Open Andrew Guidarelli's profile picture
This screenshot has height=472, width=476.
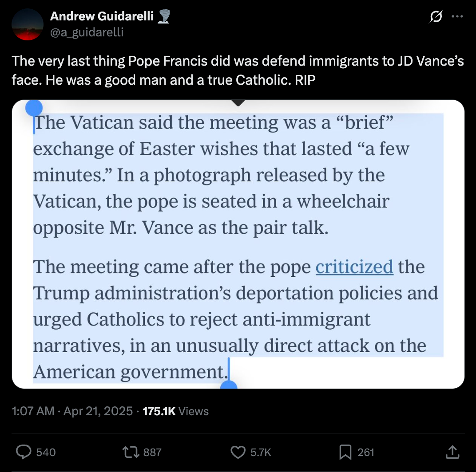click(x=27, y=24)
